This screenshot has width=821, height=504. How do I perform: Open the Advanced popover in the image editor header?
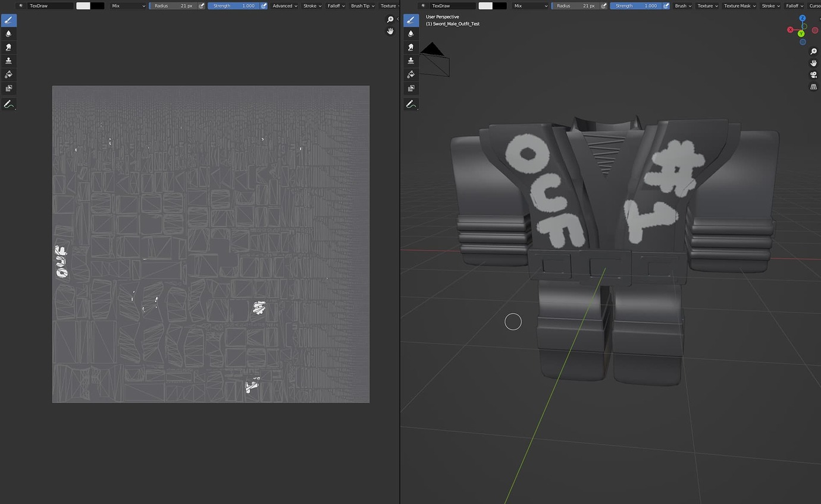pyautogui.click(x=283, y=5)
